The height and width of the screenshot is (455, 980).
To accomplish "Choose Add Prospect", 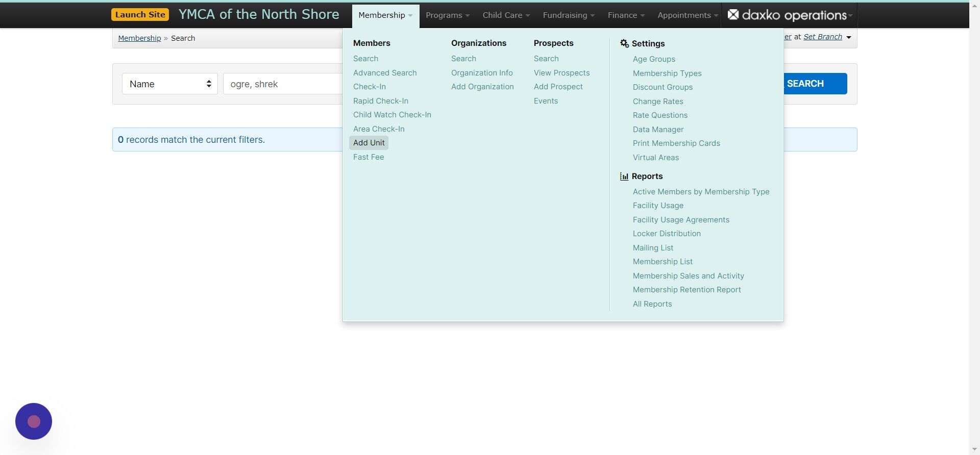I will tap(558, 87).
